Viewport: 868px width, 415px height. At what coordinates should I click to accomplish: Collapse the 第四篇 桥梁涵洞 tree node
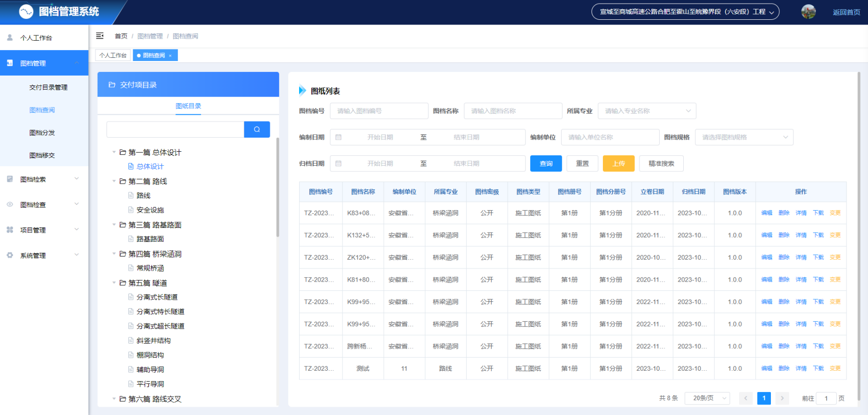[x=114, y=254]
